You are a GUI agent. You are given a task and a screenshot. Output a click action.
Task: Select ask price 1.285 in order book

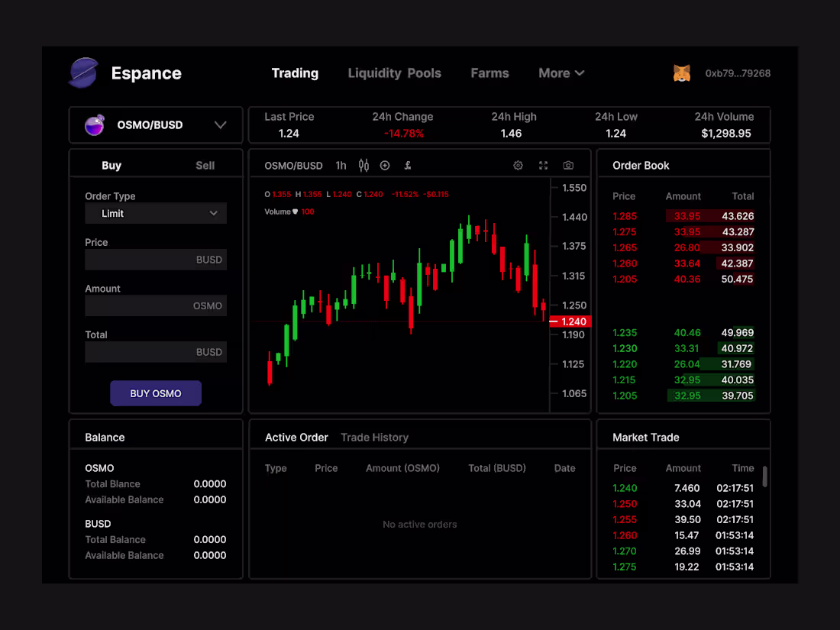625,216
